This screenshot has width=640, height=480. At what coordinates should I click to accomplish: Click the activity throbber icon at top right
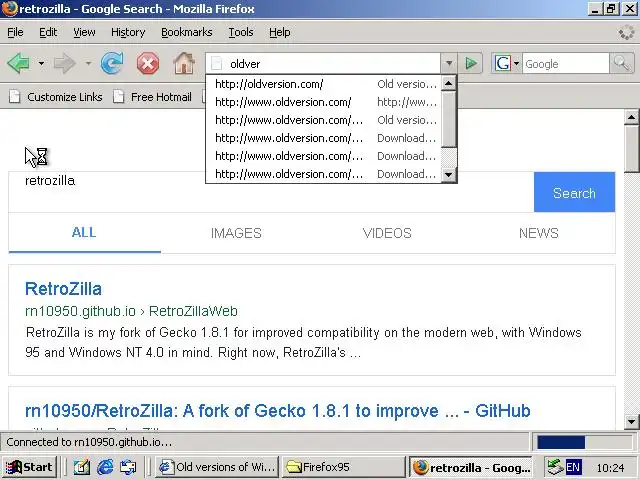tap(626, 32)
